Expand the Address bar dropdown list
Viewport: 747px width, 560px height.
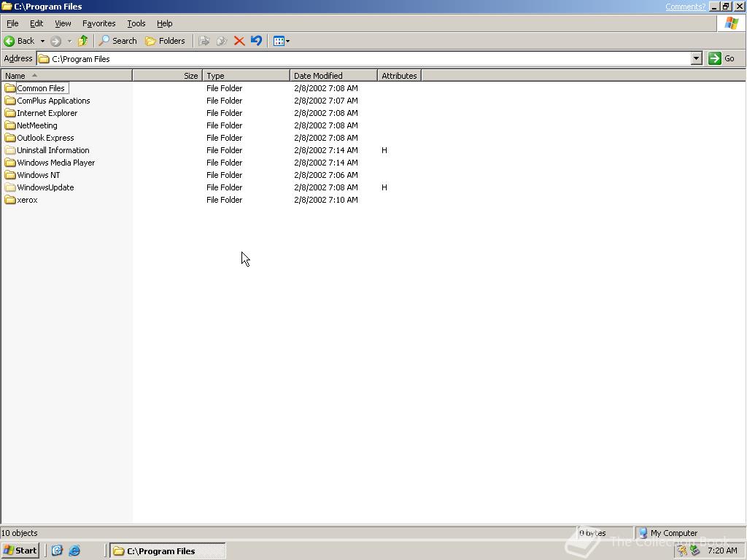(x=697, y=58)
